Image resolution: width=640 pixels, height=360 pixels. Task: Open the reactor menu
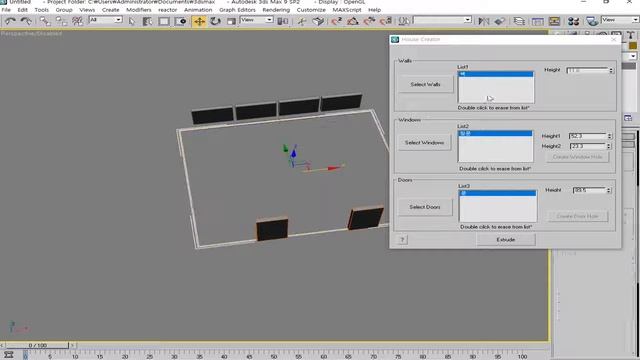pos(168,10)
